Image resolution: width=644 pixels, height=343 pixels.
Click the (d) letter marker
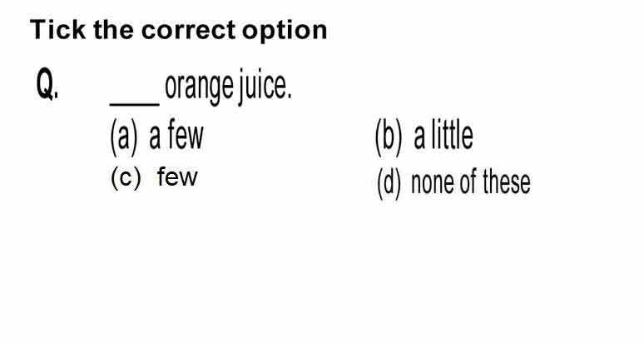(389, 183)
